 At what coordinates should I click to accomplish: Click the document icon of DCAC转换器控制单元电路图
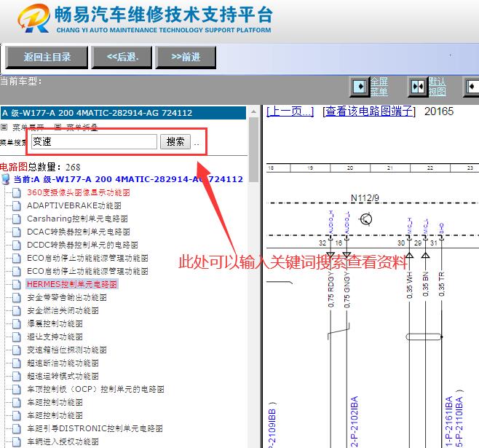(x=17, y=232)
